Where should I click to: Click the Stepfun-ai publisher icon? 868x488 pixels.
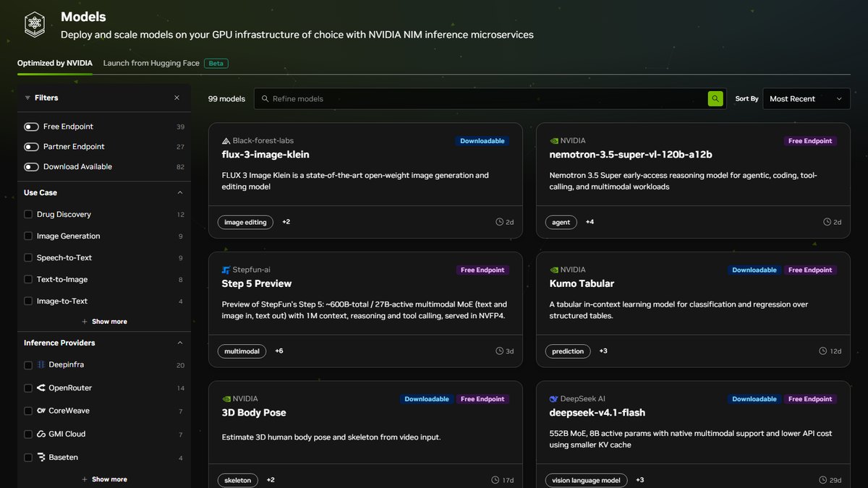[226, 270]
